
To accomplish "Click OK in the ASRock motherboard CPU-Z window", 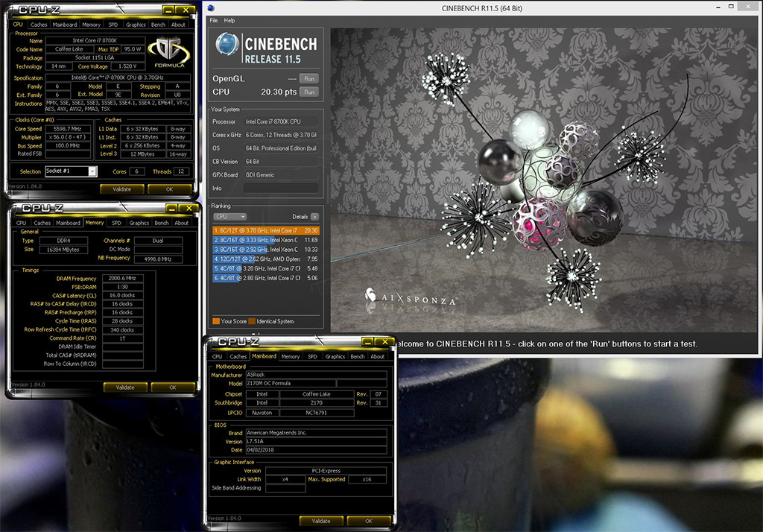I will pos(369,522).
